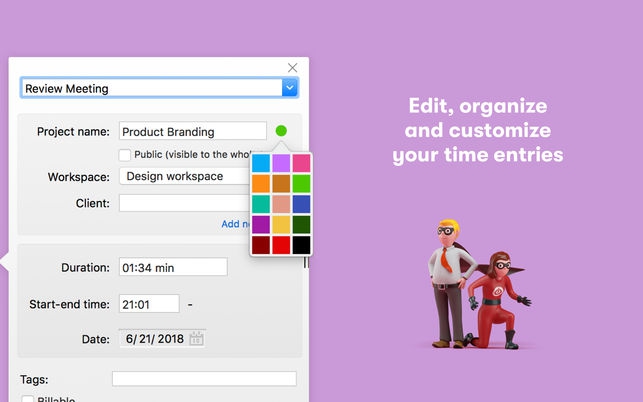Toggle the Public visibility checkbox
Viewport: 643px width, 402px height.
pos(125,155)
